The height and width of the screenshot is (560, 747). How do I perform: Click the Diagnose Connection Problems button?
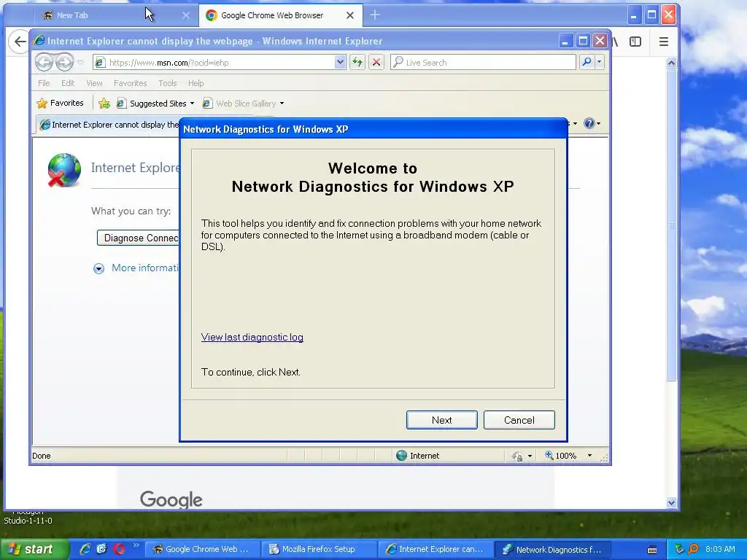click(x=138, y=238)
